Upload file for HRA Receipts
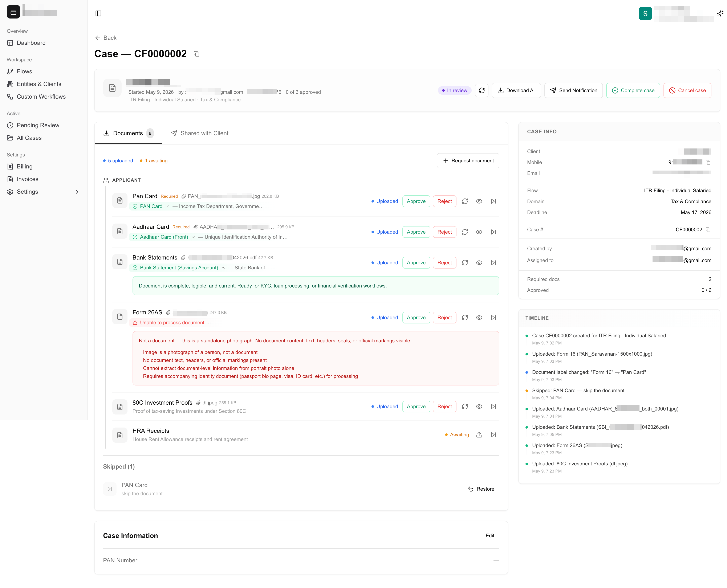 coord(479,434)
